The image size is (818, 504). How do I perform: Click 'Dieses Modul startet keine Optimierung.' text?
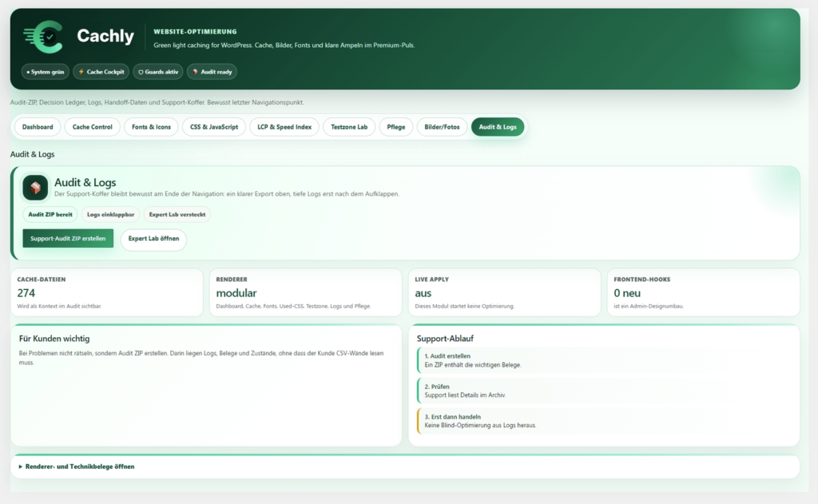[x=464, y=306]
